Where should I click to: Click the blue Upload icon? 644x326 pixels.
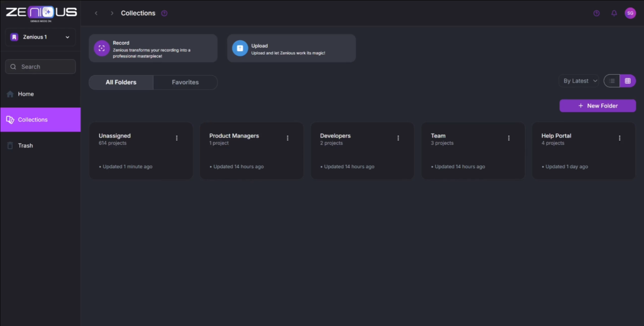pos(240,48)
